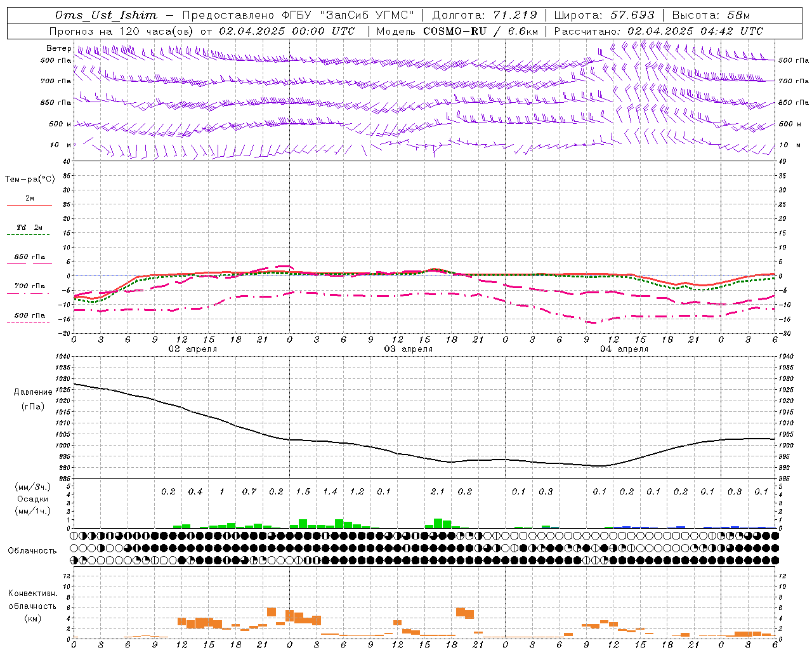Click the right 700 гПа wind level label
The height and width of the screenshot is (650, 812).
coord(794,81)
